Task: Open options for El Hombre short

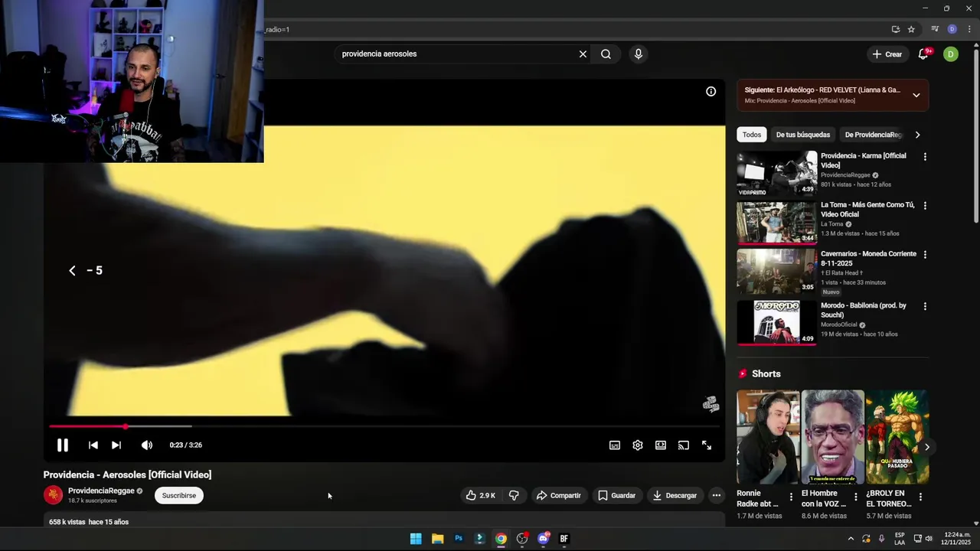Action: (856, 497)
